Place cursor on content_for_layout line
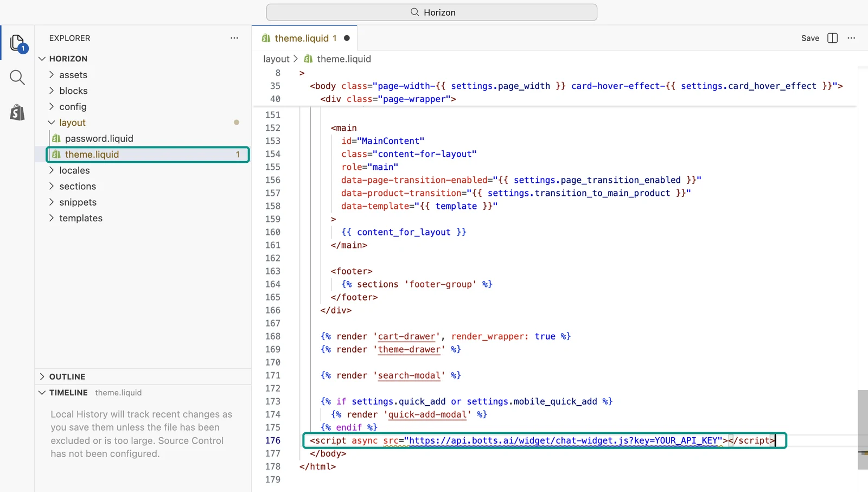 point(404,232)
